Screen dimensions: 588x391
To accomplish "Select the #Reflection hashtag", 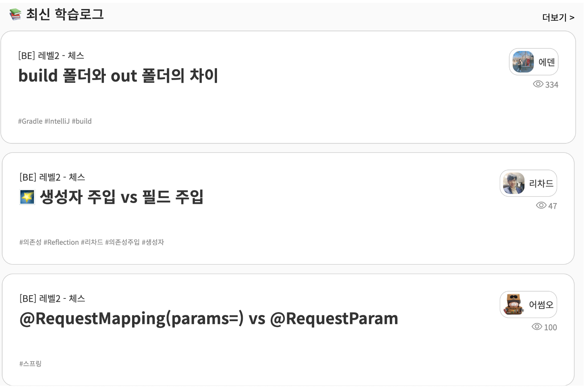I will tap(61, 242).
